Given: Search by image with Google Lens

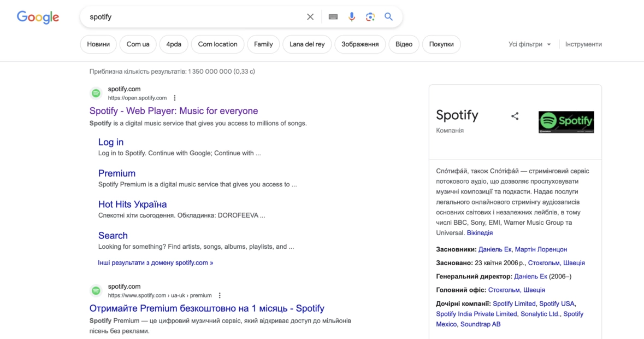Looking at the screenshot, I should click(x=370, y=17).
